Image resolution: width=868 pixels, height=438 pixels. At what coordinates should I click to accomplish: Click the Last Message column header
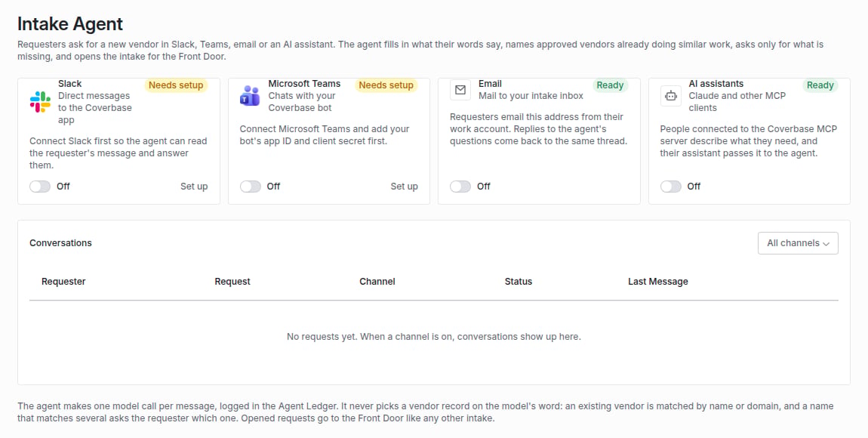(657, 281)
